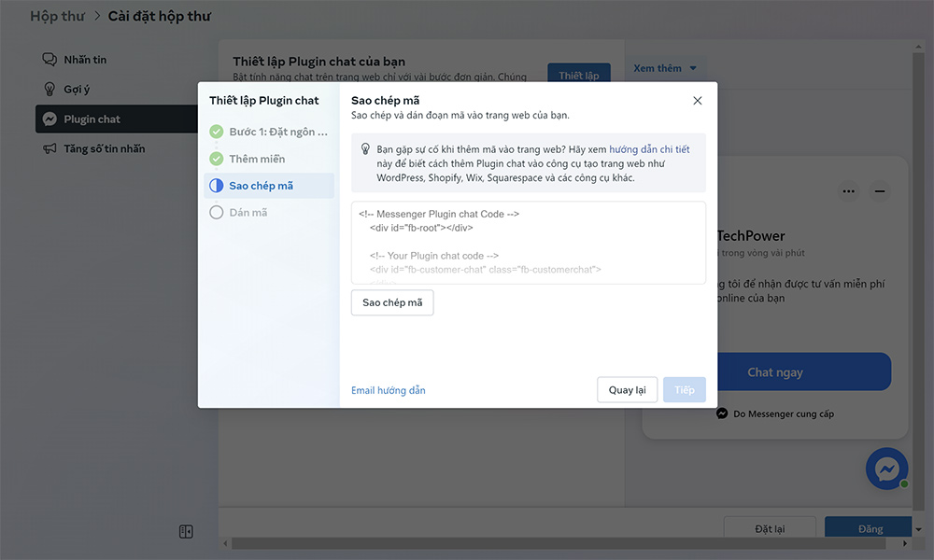This screenshot has height=560, width=934.
Task: Click the Quay lại button
Action: 627,390
